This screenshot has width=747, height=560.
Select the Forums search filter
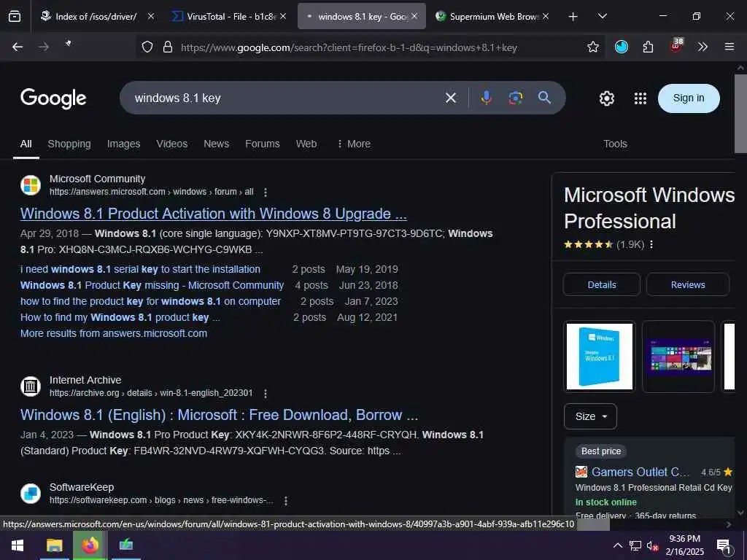point(263,144)
